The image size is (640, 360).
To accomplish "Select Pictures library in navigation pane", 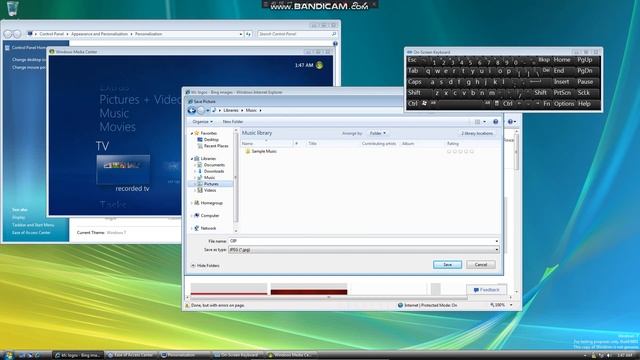I will [x=211, y=184].
